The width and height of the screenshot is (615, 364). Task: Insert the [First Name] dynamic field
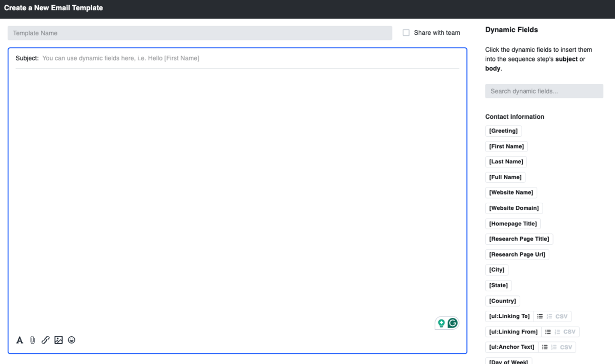[x=506, y=146]
